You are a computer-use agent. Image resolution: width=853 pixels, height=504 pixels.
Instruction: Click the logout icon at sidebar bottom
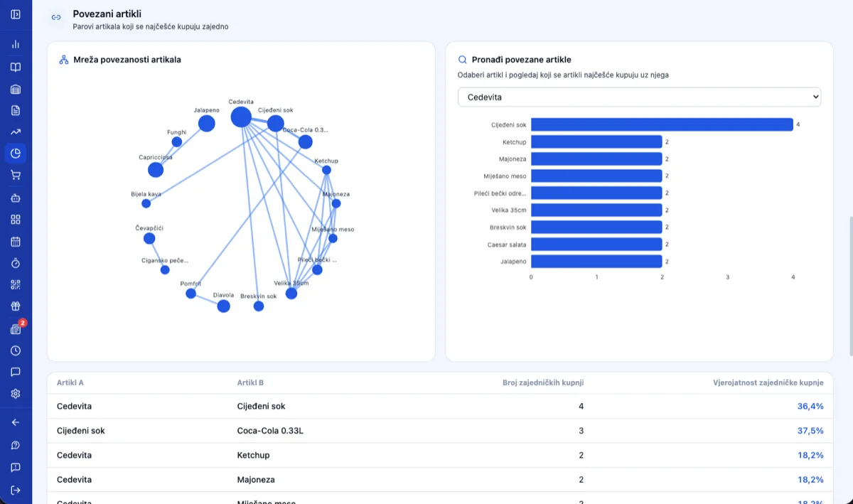[x=16, y=490]
